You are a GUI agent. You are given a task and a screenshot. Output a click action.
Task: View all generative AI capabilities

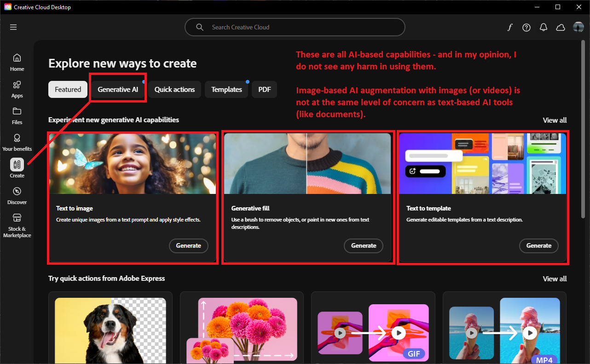point(555,120)
